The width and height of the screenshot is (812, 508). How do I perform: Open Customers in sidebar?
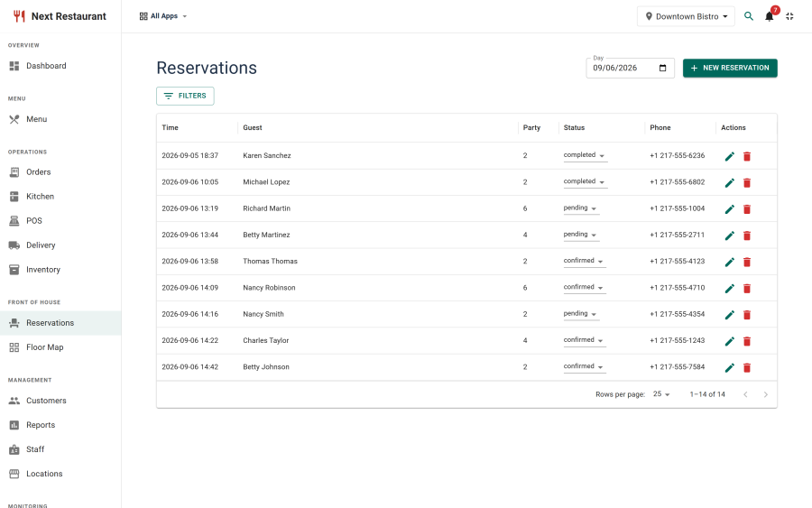pyautogui.click(x=60, y=401)
